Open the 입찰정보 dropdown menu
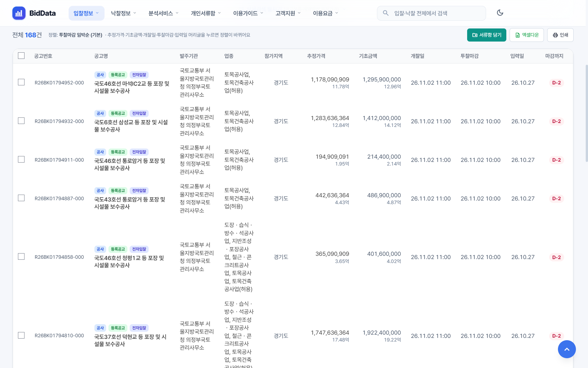This screenshot has width=588, height=368. 86,13
